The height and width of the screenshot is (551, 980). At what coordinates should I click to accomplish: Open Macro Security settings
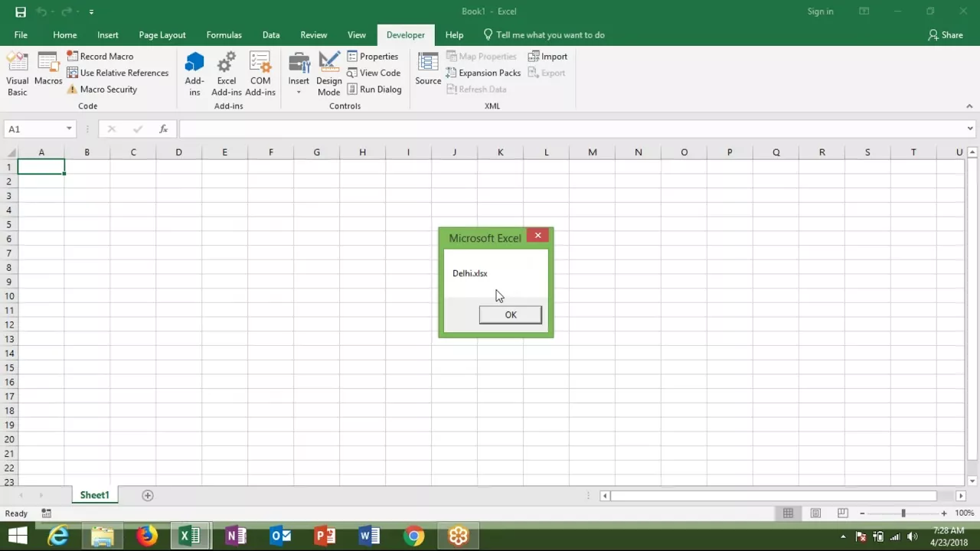pos(102,90)
